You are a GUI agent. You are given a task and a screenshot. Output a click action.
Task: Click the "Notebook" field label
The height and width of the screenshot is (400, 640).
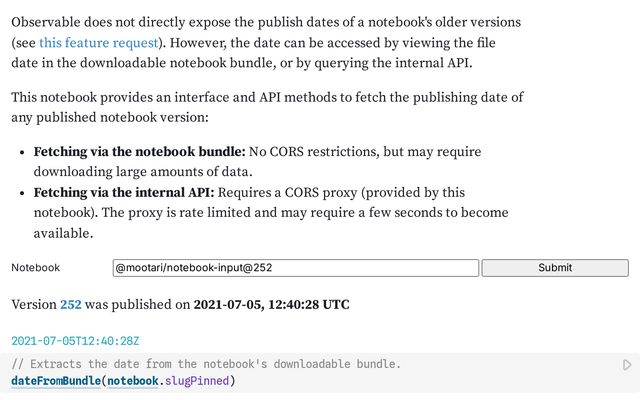coord(36,268)
